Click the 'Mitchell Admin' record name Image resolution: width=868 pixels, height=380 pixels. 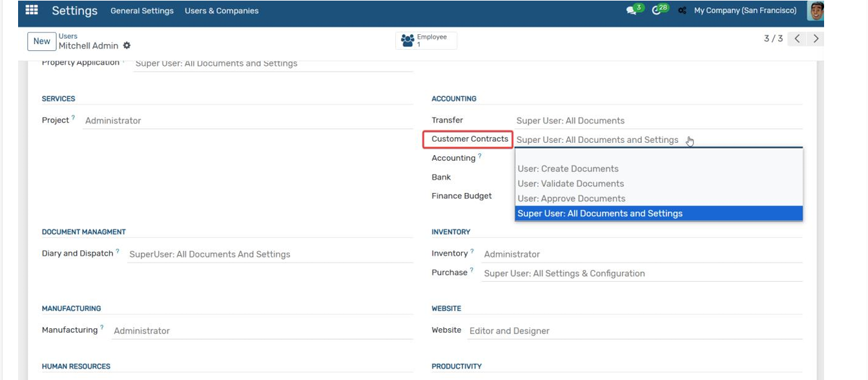(88, 46)
